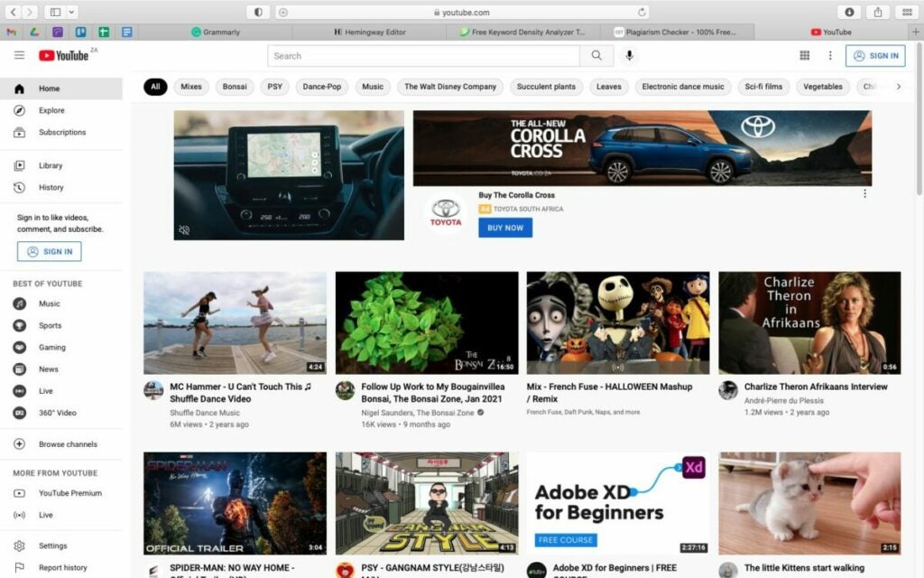924x578 pixels.
Task: Open Home in sidebar
Action: 61,89
